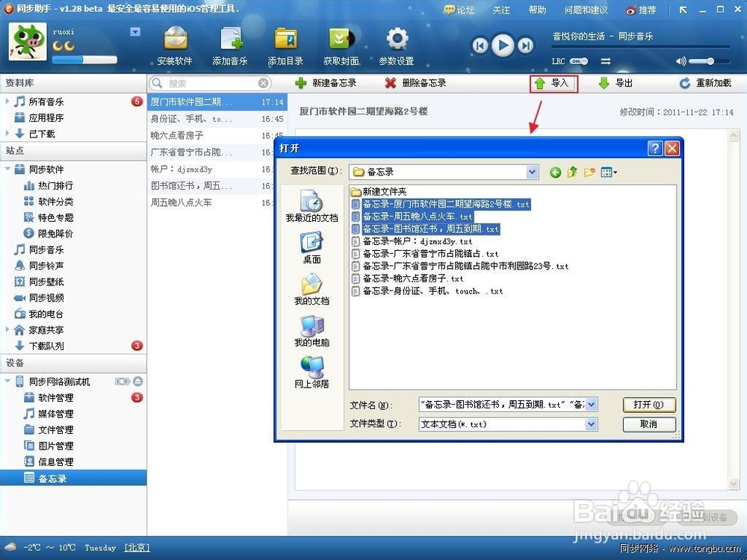Expand the 已下载 tree node

pyautogui.click(x=7, y=134)
